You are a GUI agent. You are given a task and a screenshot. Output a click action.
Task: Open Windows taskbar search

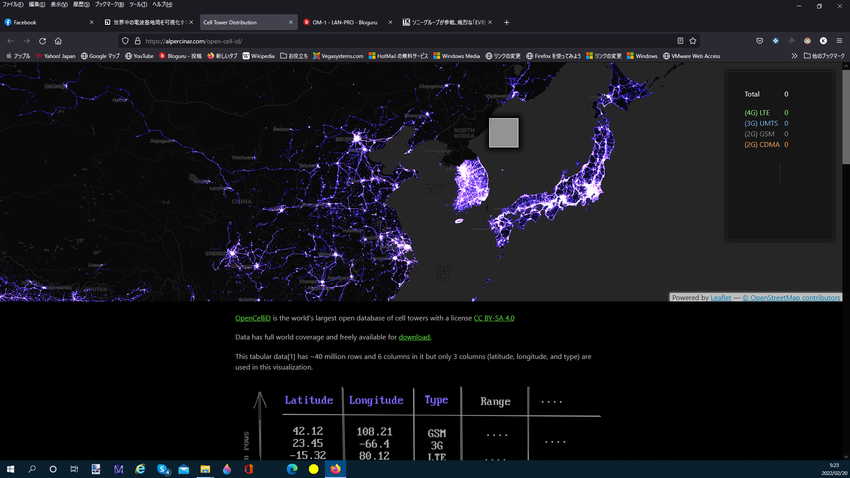click(31, 469)
